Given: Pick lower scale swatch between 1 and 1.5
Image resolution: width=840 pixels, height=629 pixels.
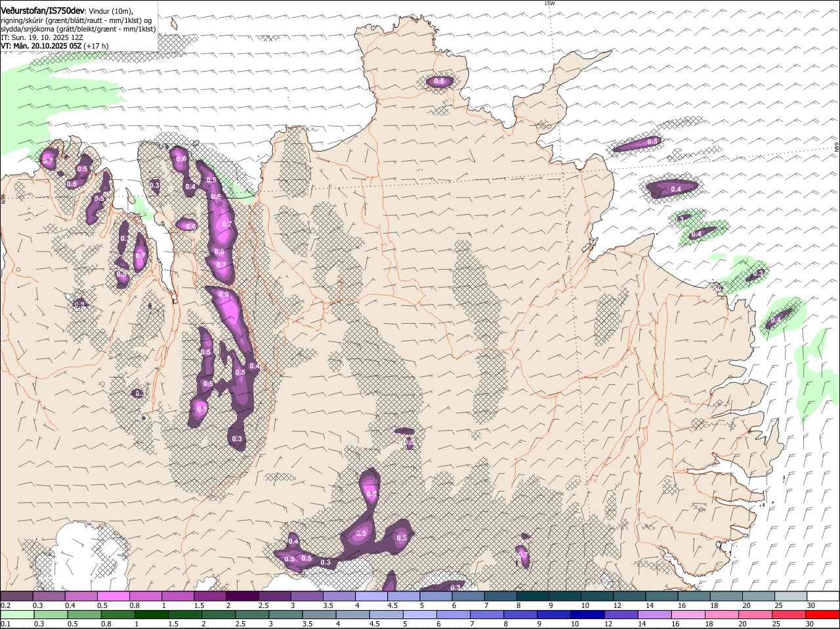Looking at the screenshot, I should click(x=152, y=615).
